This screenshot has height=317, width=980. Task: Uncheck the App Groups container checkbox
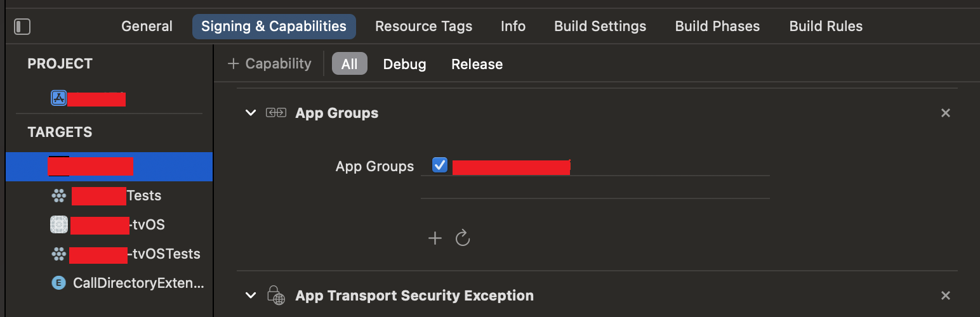(440, 165)
